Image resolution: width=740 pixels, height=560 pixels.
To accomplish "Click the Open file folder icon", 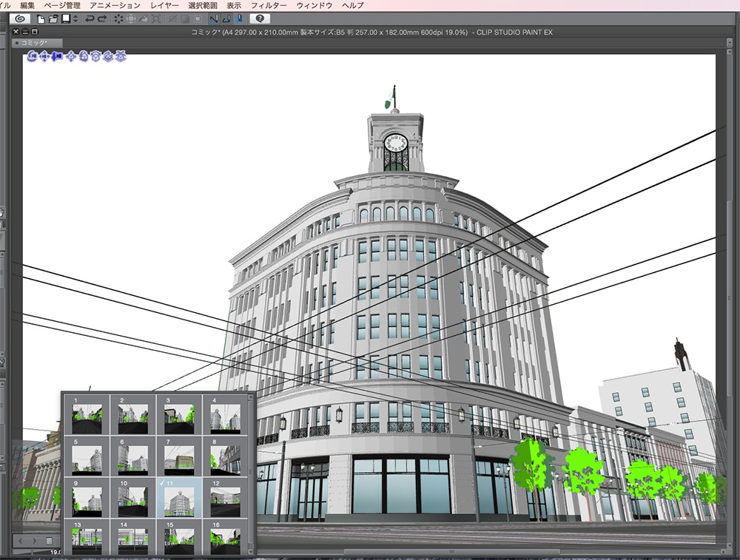I will pyautogui.click(x=53, y=19).
